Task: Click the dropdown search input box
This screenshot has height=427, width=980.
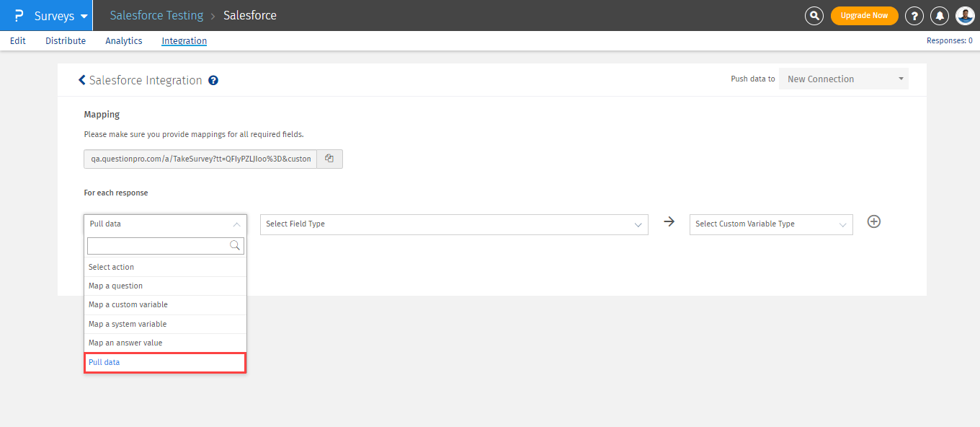Action: pos(165,246)
